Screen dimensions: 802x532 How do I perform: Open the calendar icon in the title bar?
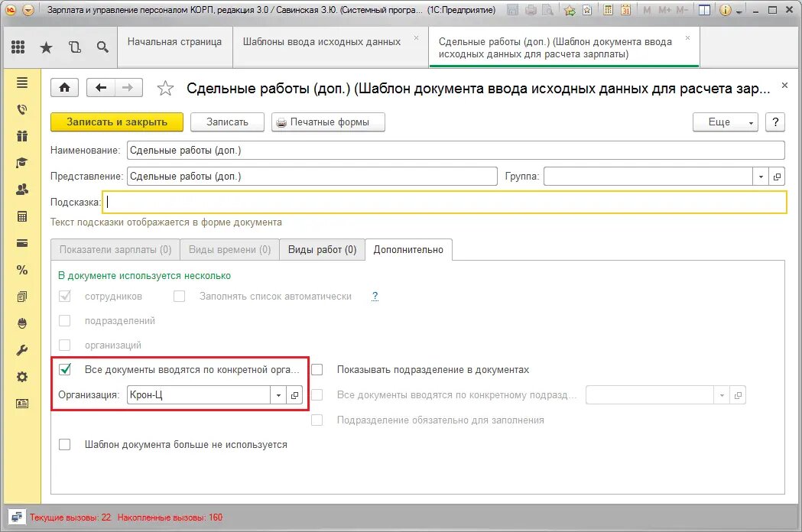pos(625,10)
